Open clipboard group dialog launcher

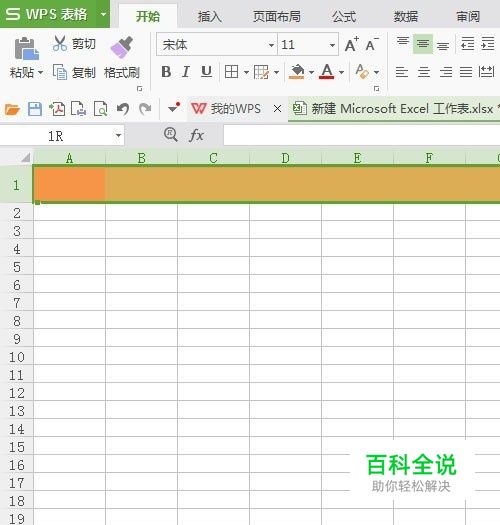pos(140,89)
